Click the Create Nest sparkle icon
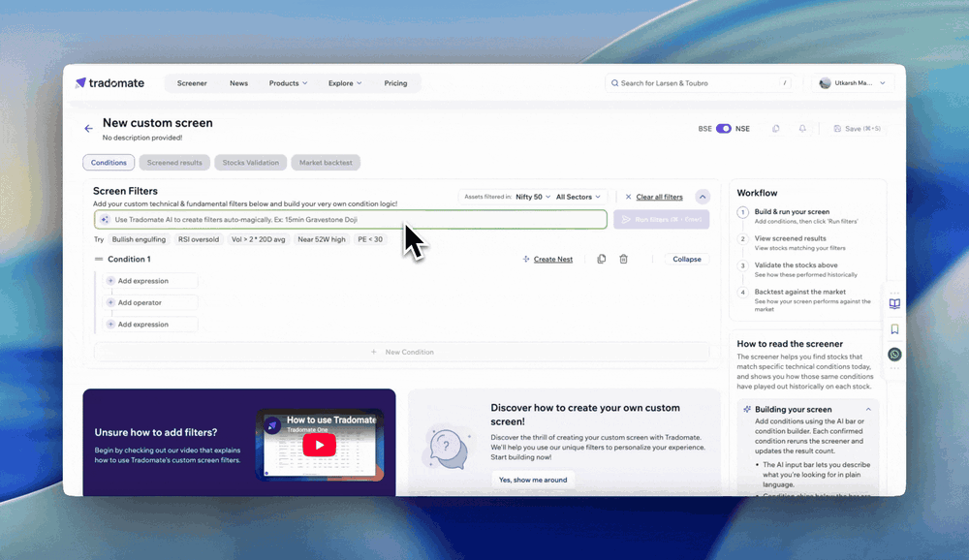The width and height of the screenshot is (969, 560). (x=526, y=259)
